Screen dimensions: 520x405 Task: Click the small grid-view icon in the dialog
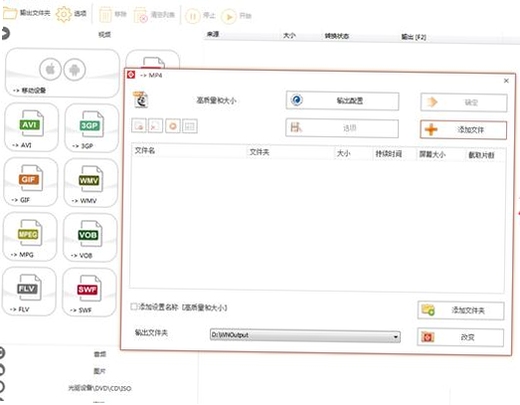tap(190, 126)
